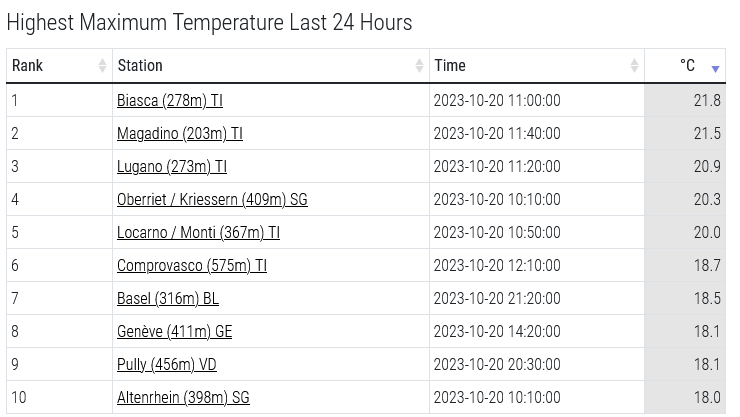This screenshot has height=417, width=740.
Task: Sort table by Station column arrows
Action: [x=419, y=66]
